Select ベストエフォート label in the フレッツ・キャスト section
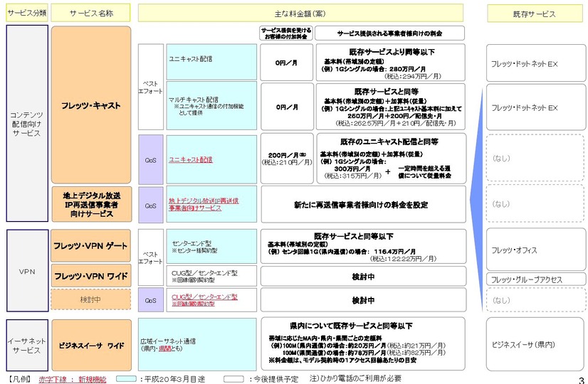 point(151,87)
